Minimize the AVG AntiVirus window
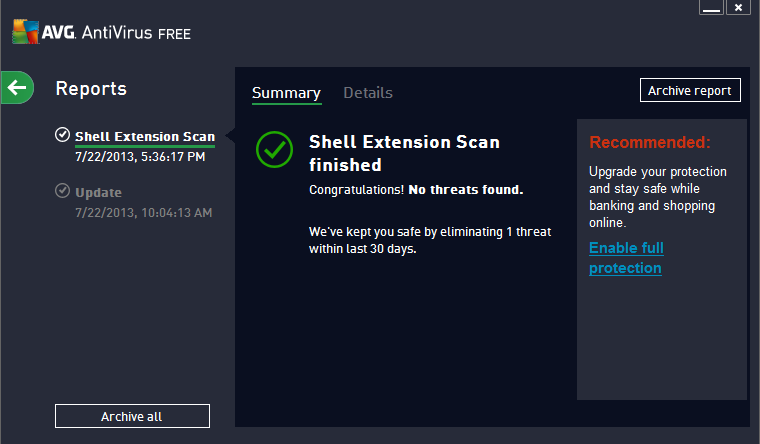 click(711, 8)
